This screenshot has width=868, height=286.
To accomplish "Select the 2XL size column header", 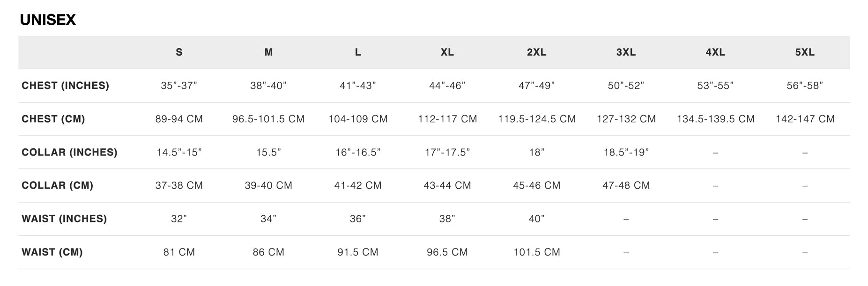I will [537, 52].
